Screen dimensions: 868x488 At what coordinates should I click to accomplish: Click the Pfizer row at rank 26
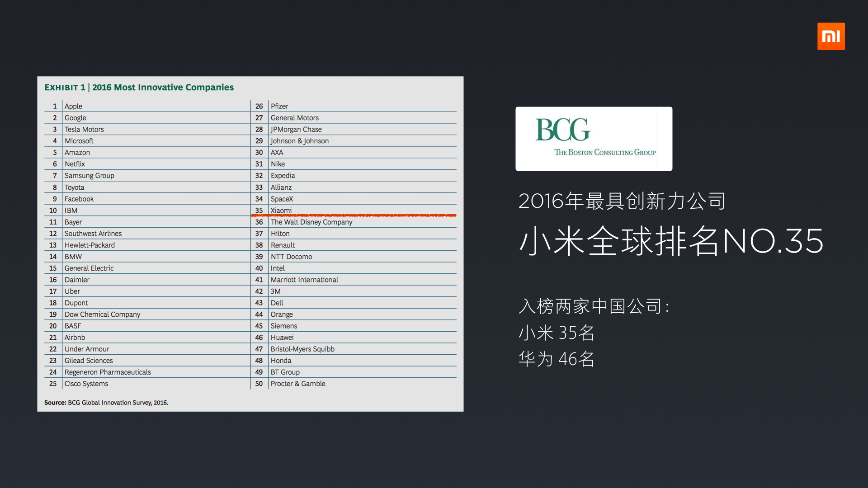tap(354, 106)
